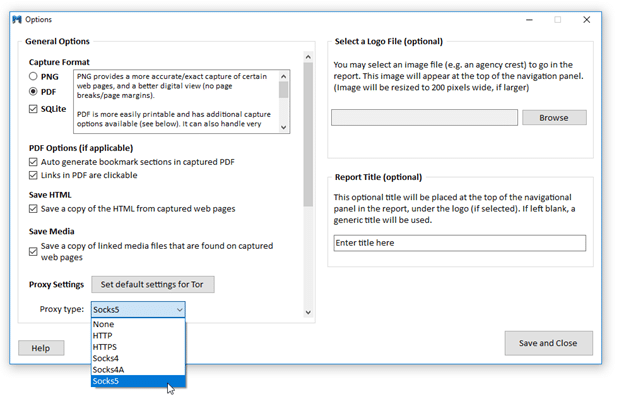This screenshot has width=624, height=406.
Task: Choose Socks4A from proxy type list
Action: pyautogui.click(x=138, y=370)
